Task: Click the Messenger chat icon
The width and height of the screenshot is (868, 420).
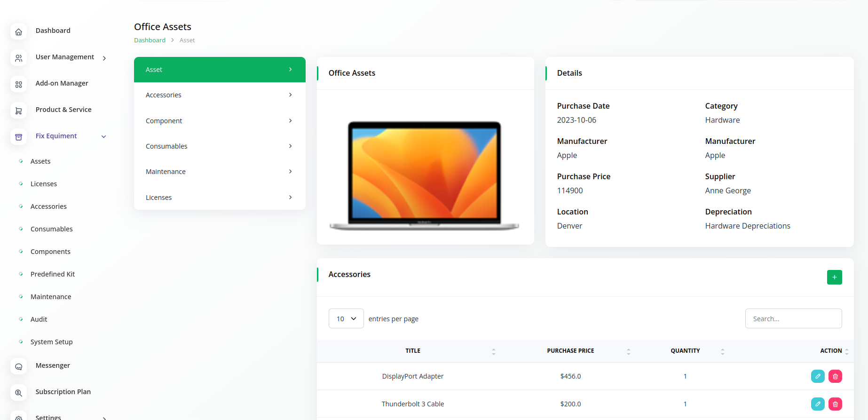Action: click(x=18, y=367)
